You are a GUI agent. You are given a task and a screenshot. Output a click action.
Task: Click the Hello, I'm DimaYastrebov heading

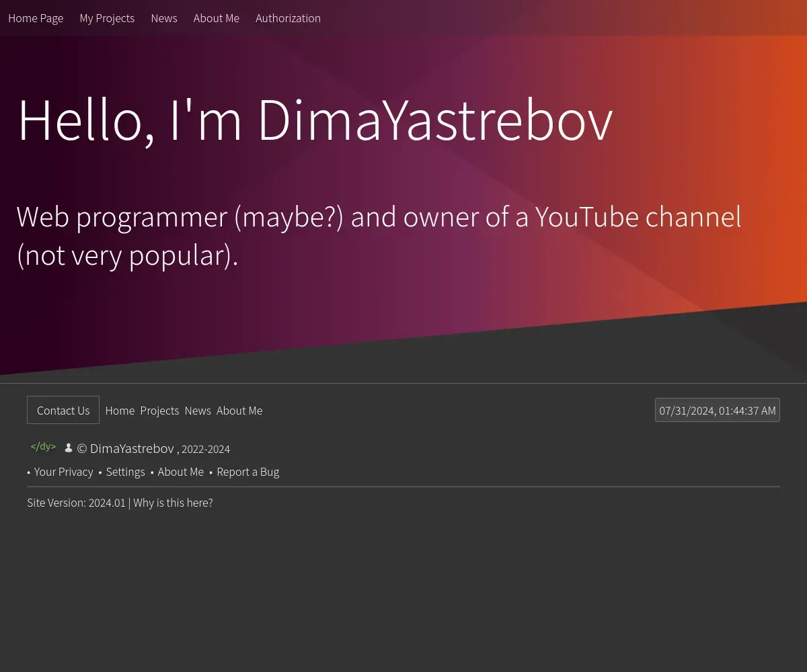[x=315, y=120]
